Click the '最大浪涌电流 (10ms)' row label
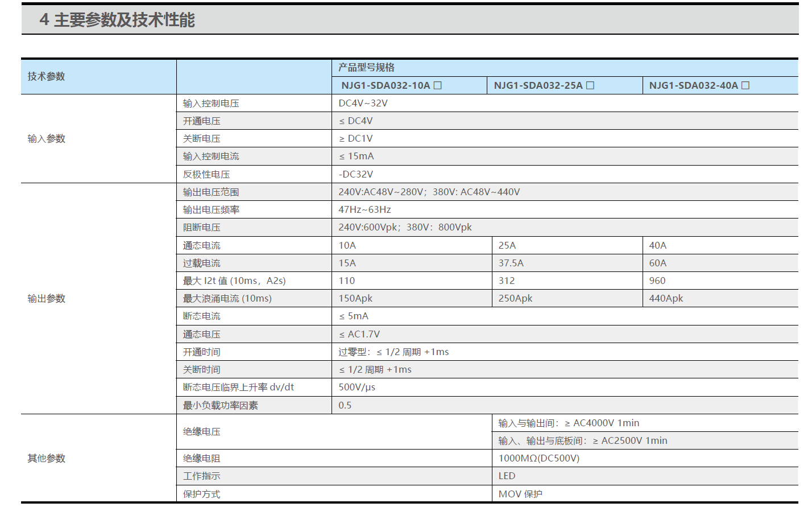The width and height of the screenshot is (812, 511). pos(227,298)
